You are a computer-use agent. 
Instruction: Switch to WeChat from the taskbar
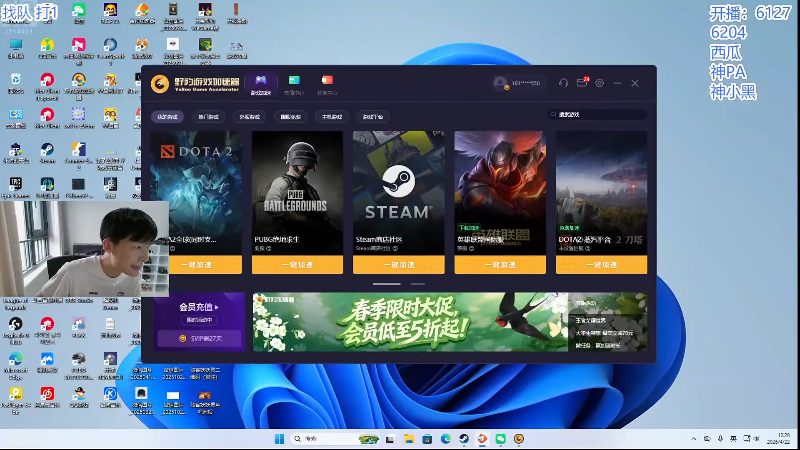(x=501, y=439)
